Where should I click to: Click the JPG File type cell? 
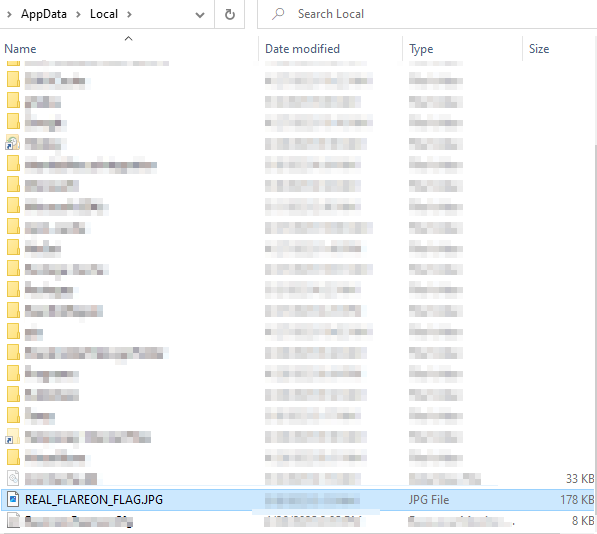pyautogui.click(x=429, y=499)
